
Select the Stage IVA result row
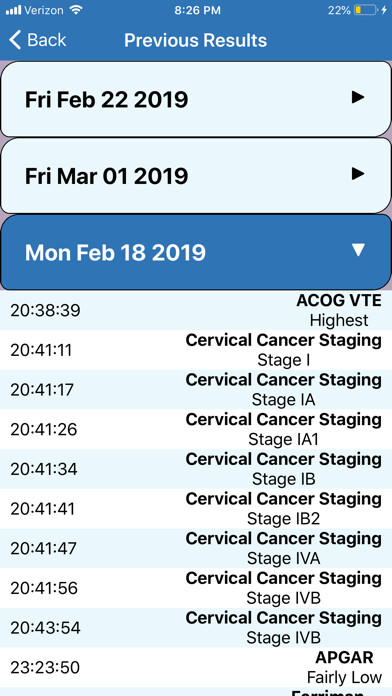196,548
